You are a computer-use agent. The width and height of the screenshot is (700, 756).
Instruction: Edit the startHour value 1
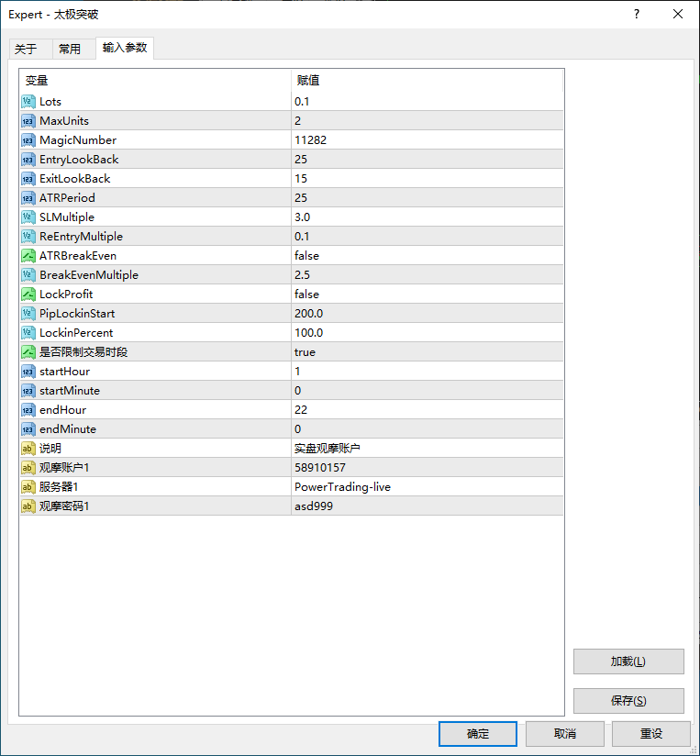pos(428,372)
